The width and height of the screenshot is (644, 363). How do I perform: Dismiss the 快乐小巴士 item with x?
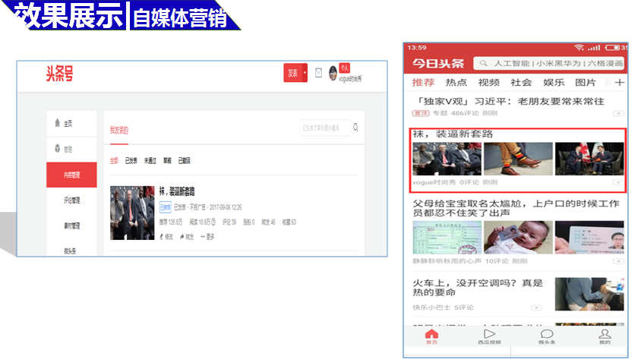[x=536, y=308]
